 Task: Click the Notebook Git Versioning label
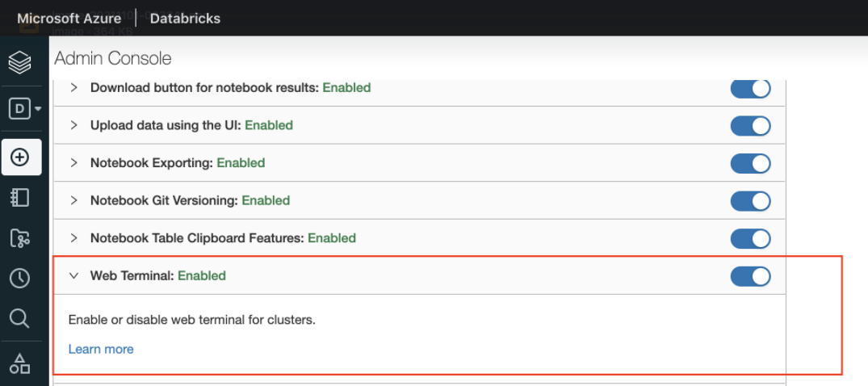[164, 200]
